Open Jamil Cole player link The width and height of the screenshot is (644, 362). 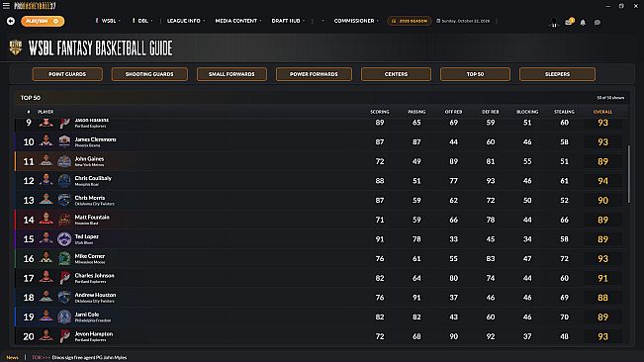click(x=87, y=315)
